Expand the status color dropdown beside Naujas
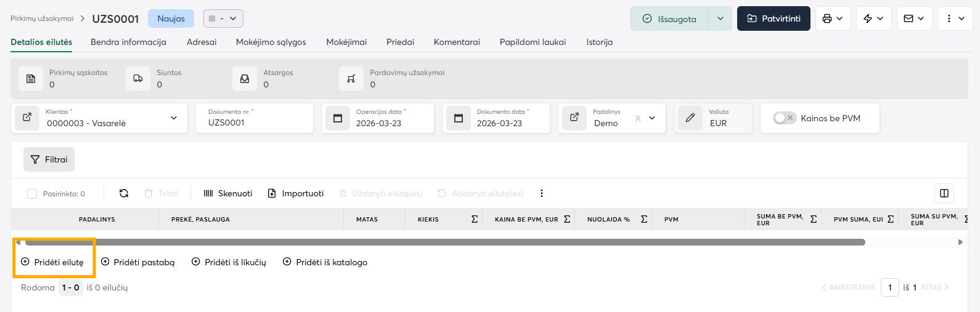The height and width of the screenshot is (312, 980). pos(223,18)
